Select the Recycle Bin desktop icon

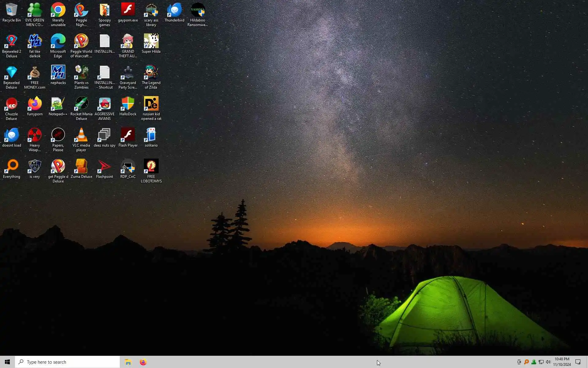(11, 10)
